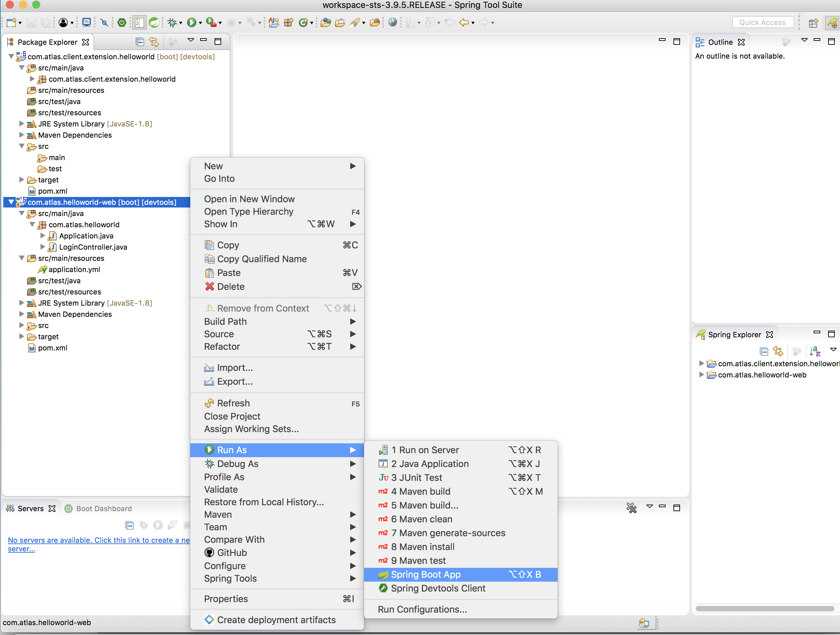Click the Debug bug toolbar icon
The image size is (840, 635).
(172, 22)
